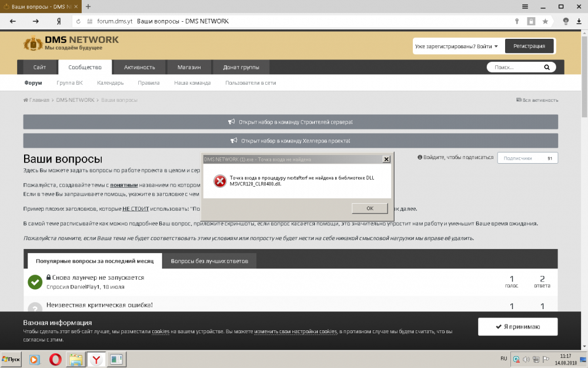588x368 pixels.
Task: Switch to 'Вопросы без лучших ответов' tab
Action: pos(209,260)
